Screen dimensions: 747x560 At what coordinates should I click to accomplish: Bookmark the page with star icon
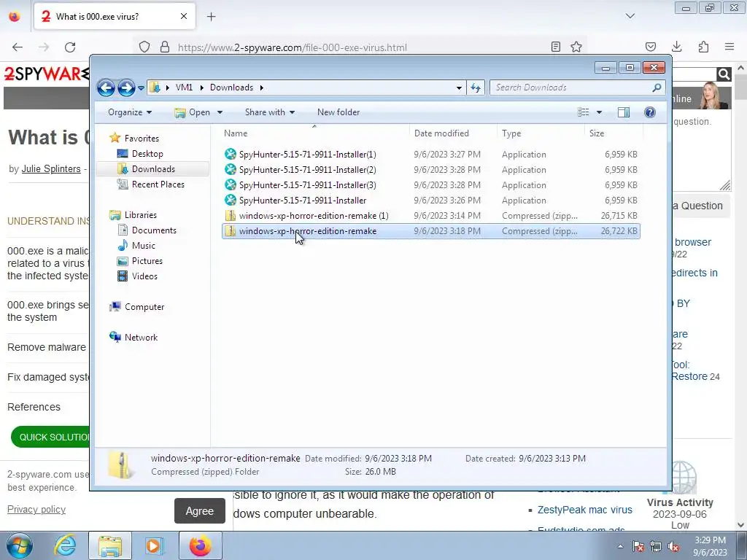(x=576, y=47)
